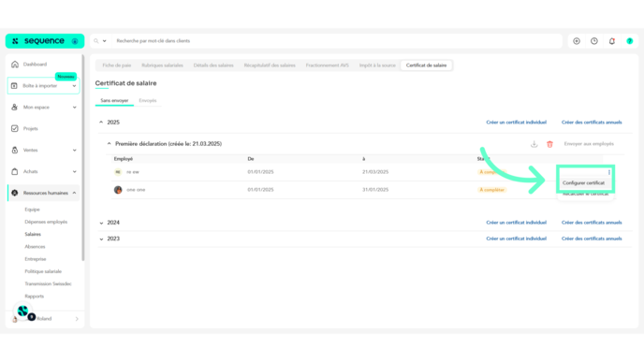Open the search filter dropdown arrow
This screenshot has height=362, width=644.
tap(104, 41)
